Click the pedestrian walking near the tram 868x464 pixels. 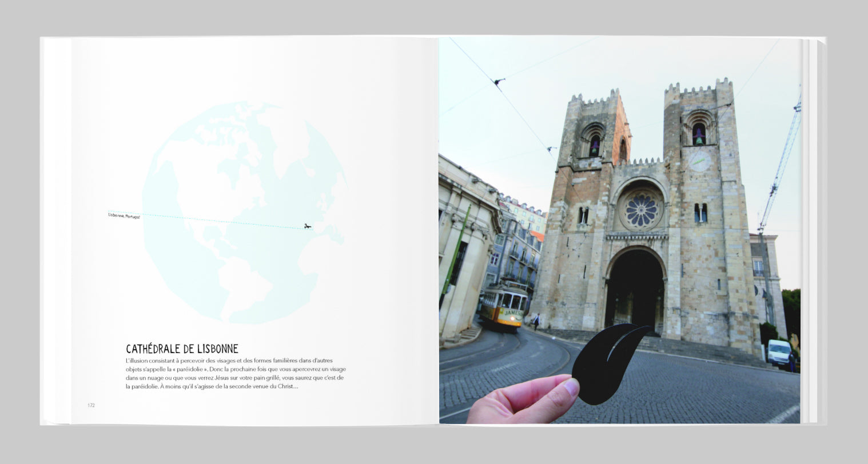536,322
